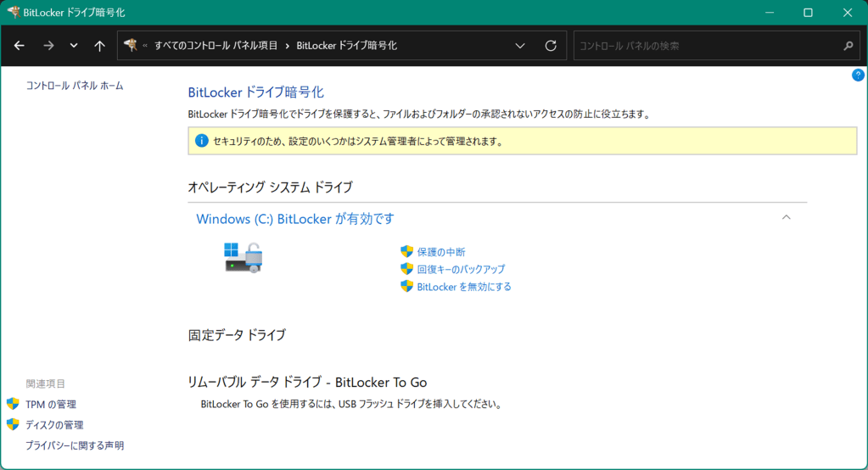Click the info icon in yellow banner

pos(201,141)
